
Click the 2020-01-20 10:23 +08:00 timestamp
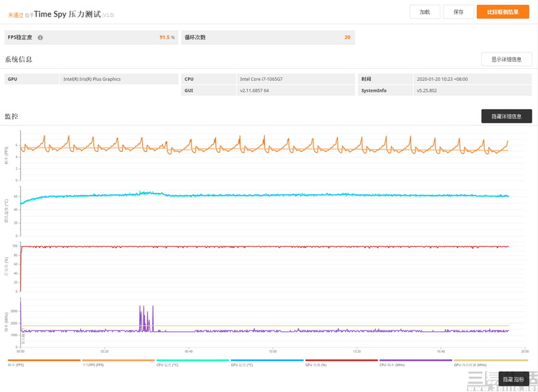pyautogui.click(x=443, y=79)
